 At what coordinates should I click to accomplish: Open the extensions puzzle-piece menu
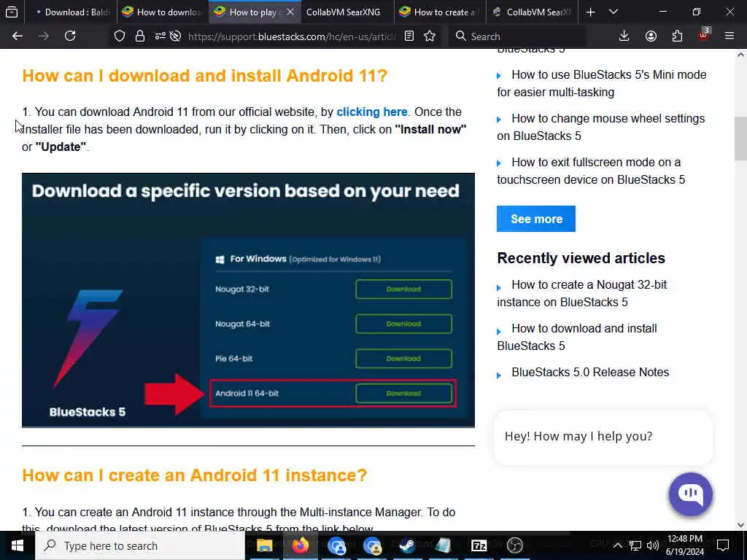point(678,36)
